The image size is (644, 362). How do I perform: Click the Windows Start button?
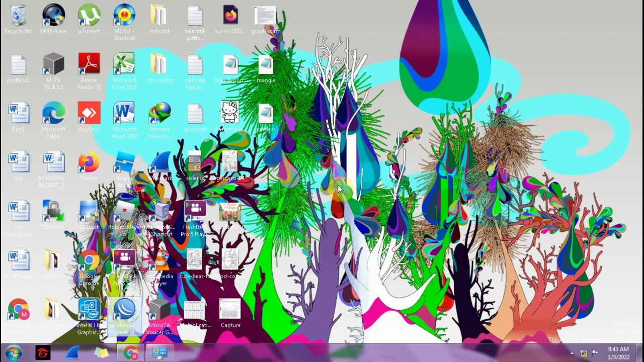(14, 352)
